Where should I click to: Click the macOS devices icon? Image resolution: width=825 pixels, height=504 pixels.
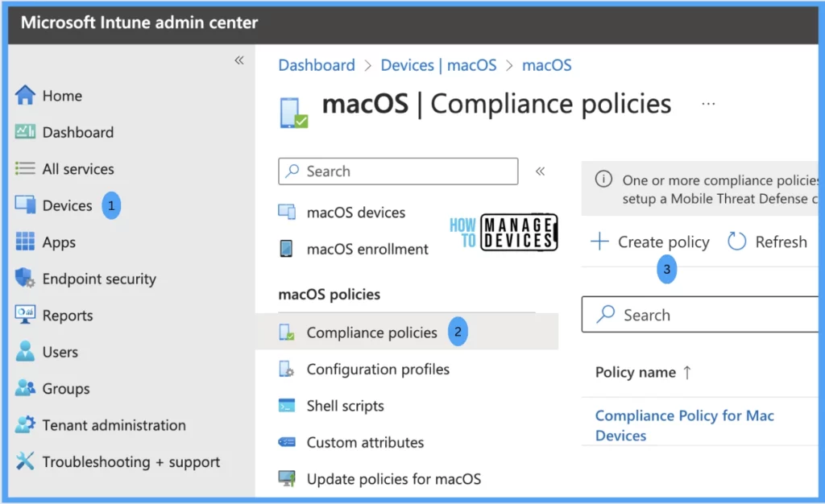pos(287,212)
